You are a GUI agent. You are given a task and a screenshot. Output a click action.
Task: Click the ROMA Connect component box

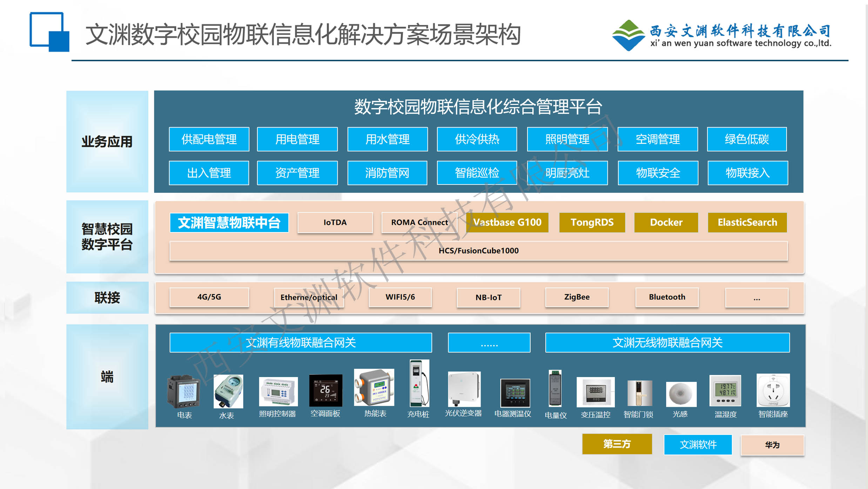(x=419, y=223)
